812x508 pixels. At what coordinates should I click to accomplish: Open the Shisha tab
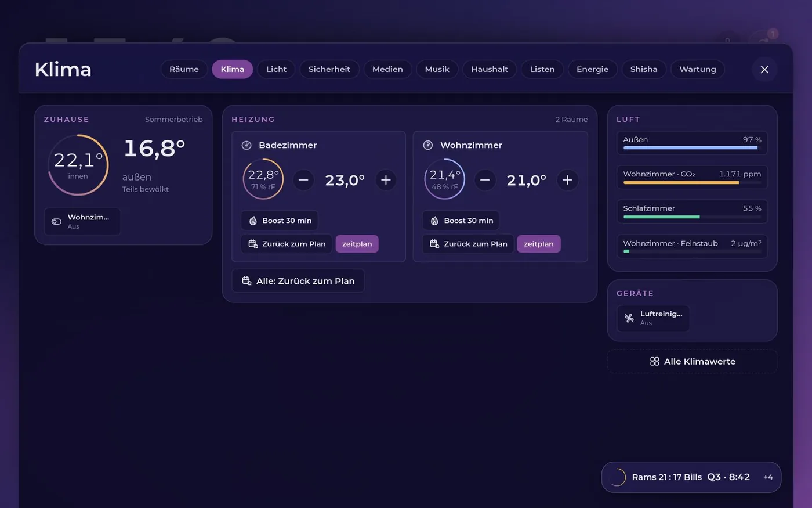coord(644,69)
